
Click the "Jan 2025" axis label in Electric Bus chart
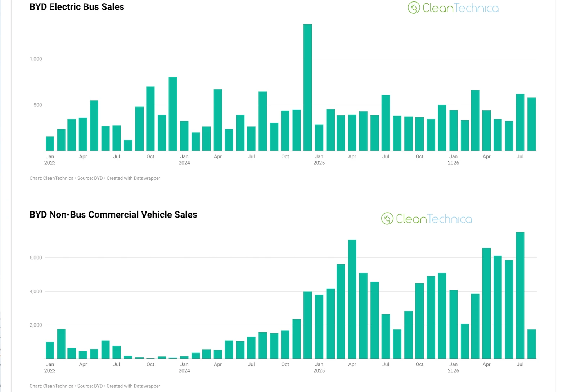coord(319,160)
